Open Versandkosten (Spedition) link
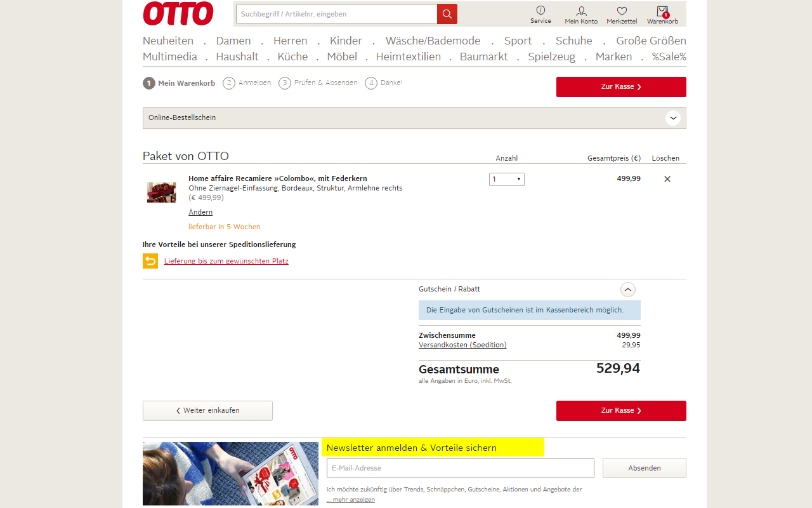 [x=462, y=345]
